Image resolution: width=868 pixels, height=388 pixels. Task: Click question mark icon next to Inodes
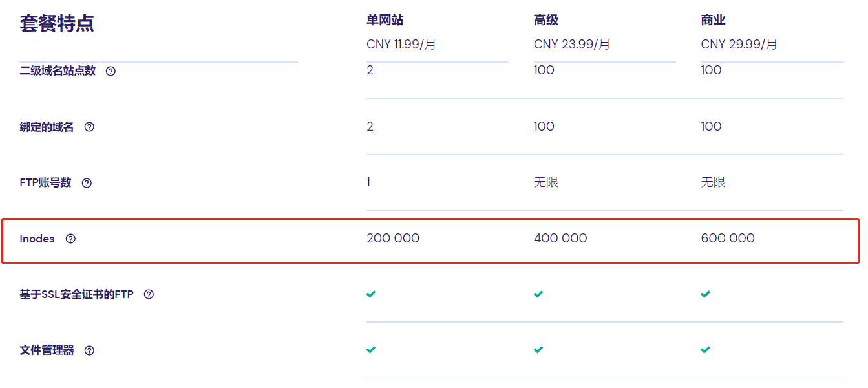point(70,239)
